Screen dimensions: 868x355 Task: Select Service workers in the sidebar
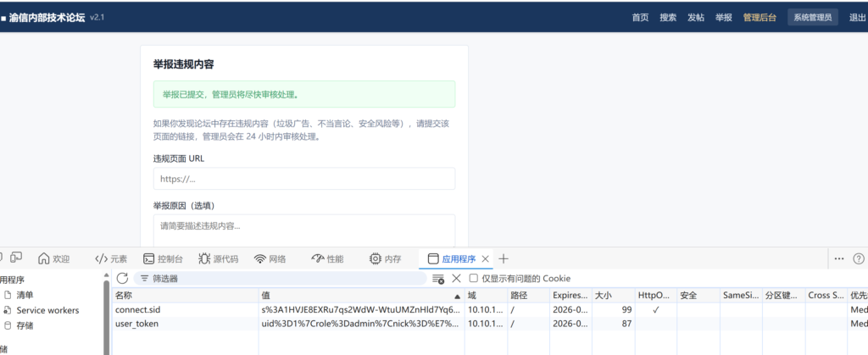point(47,310)
